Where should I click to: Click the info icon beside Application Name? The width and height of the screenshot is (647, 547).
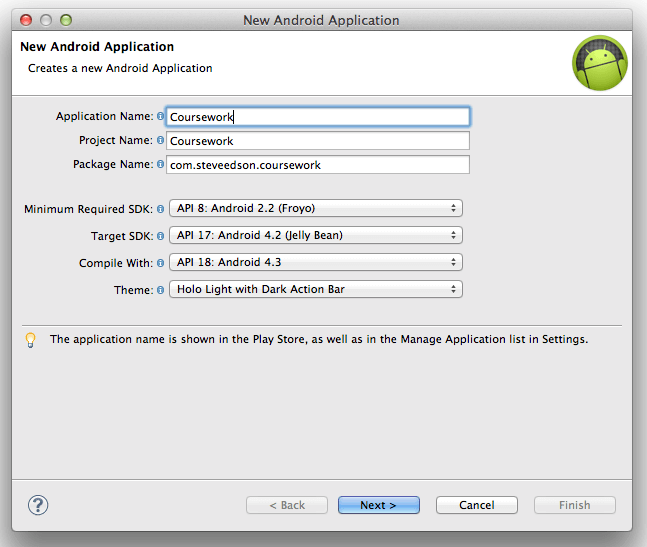pyautogui.click(x=161, y=117)
